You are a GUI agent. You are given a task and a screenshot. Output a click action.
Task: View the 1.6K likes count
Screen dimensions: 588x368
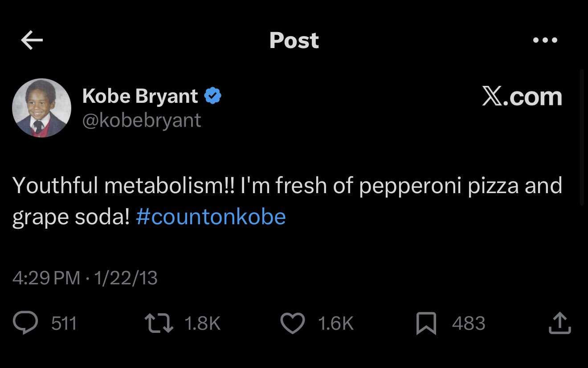(x=335, y=323)
